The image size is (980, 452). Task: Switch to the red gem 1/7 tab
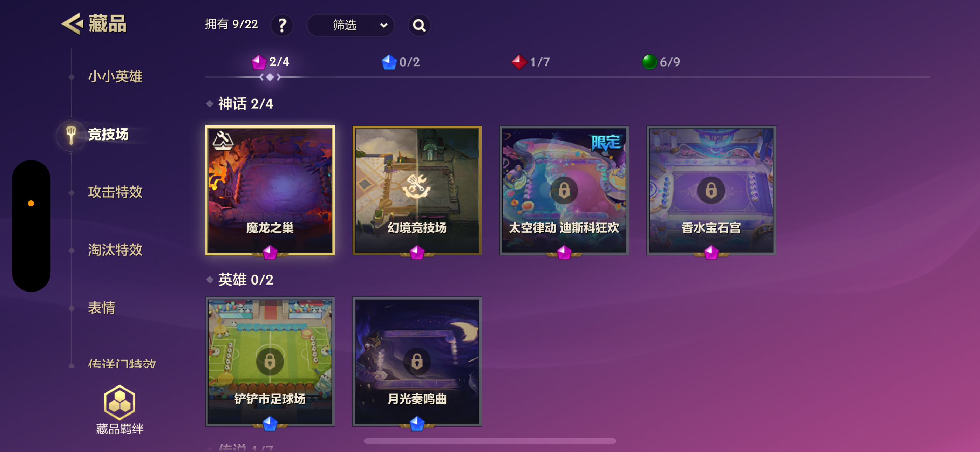pos(531,62)
